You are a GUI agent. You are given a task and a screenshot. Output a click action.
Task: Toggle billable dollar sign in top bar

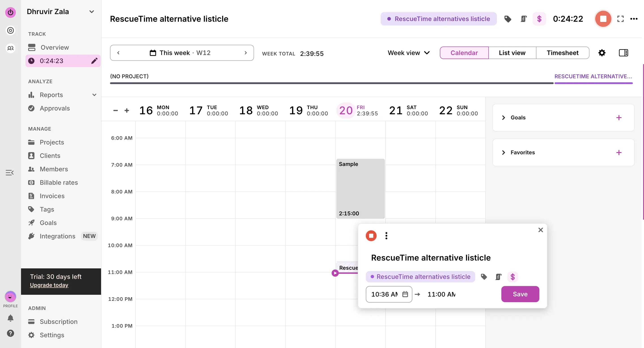tap(539, 19)
